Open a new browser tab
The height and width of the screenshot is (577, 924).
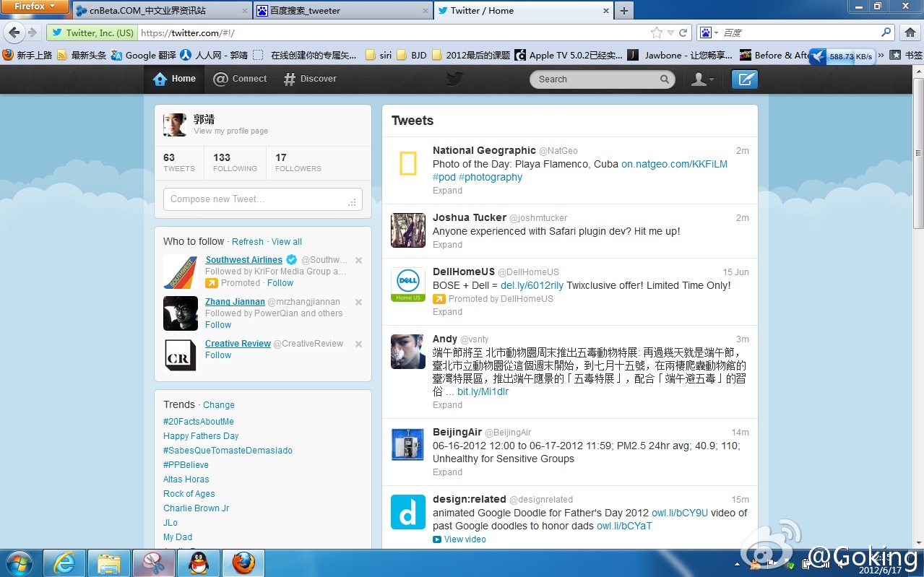click(x=624, y=10)
